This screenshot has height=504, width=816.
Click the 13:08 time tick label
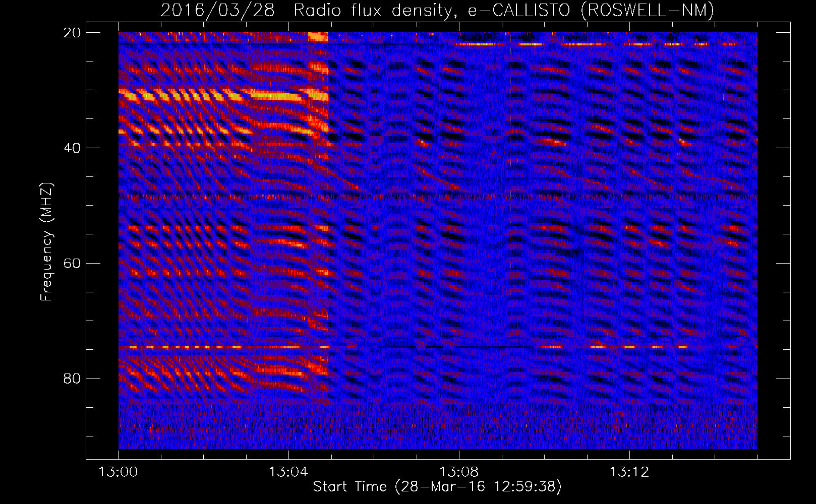click(x=459, y=472)
